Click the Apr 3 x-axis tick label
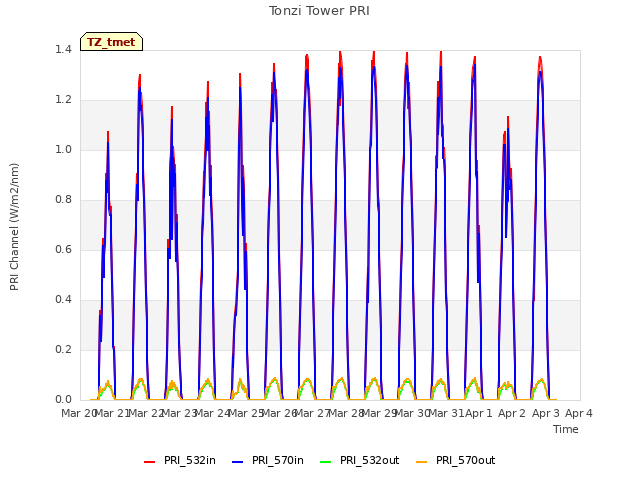 [x=546, y=413]
